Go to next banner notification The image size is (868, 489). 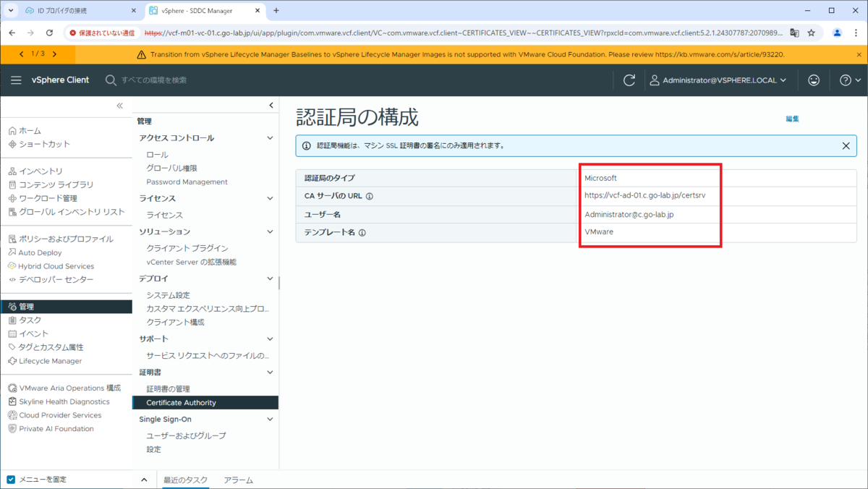(54, 54)
